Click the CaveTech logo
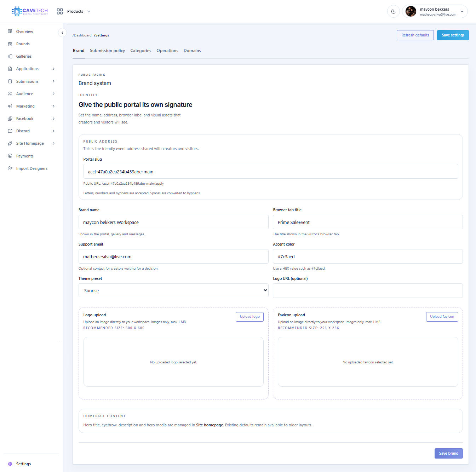The image size is (476, 472). tap(30, 11)
